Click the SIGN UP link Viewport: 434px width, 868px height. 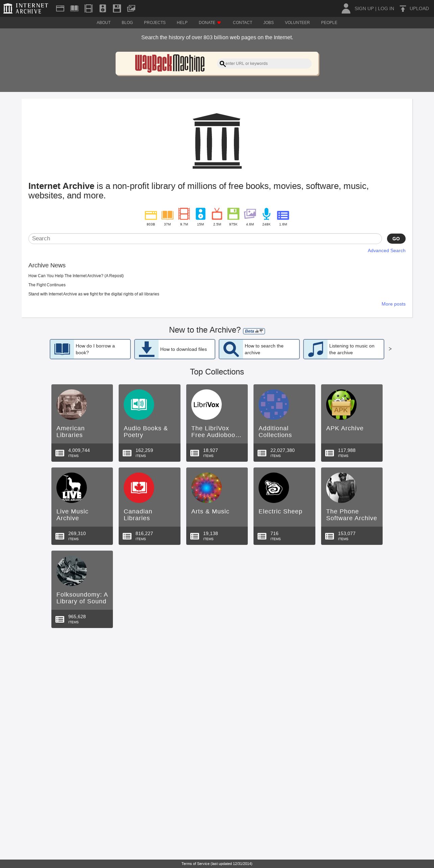(364, 8)
